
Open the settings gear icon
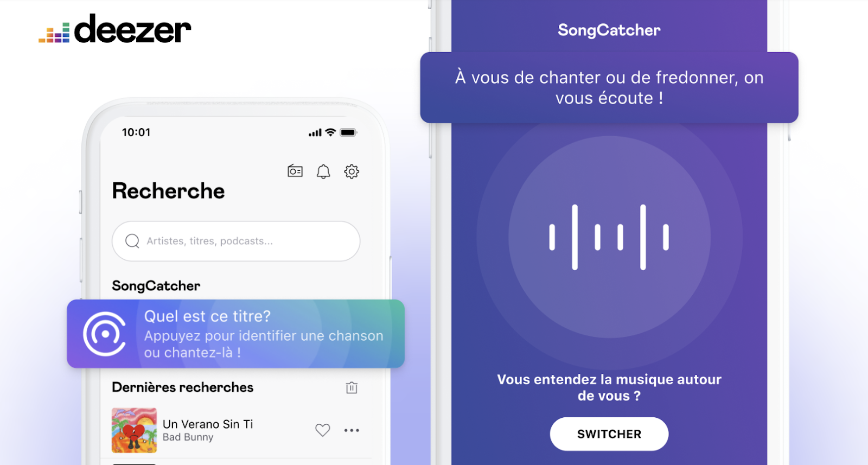click(352, 171)
